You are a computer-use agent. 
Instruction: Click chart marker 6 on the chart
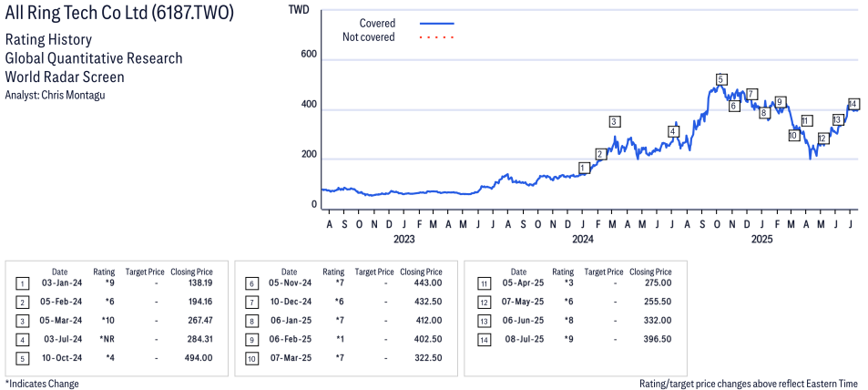pyautogui.click(x=734, y=106)
